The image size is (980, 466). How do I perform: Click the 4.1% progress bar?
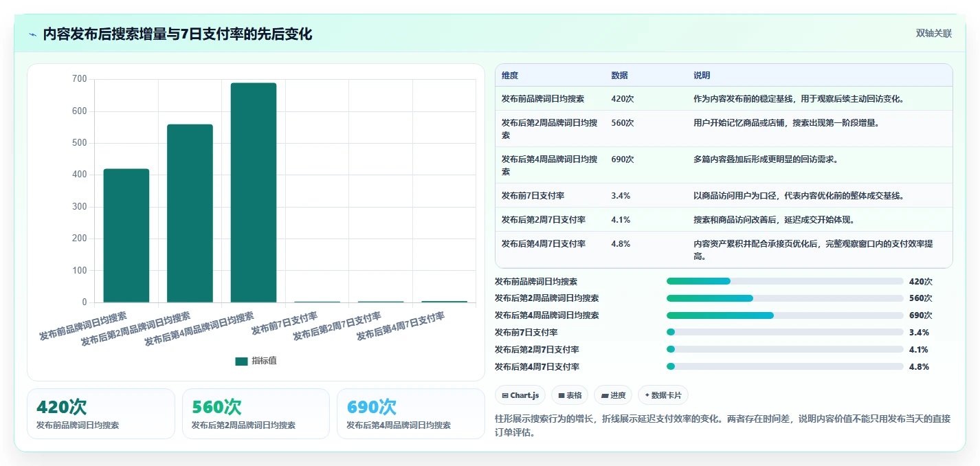pos(785,349)
